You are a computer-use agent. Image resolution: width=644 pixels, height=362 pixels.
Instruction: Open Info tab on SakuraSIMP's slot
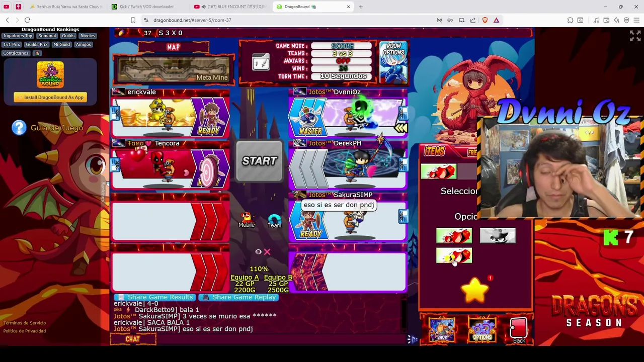[404, 216]
